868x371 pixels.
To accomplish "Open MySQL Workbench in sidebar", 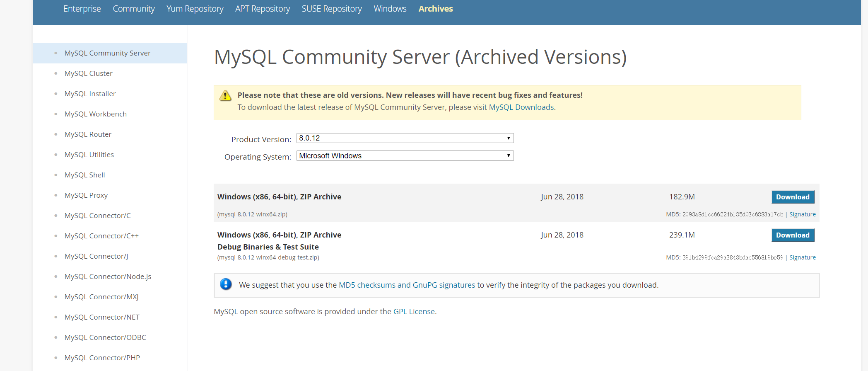I will point(96,114).
